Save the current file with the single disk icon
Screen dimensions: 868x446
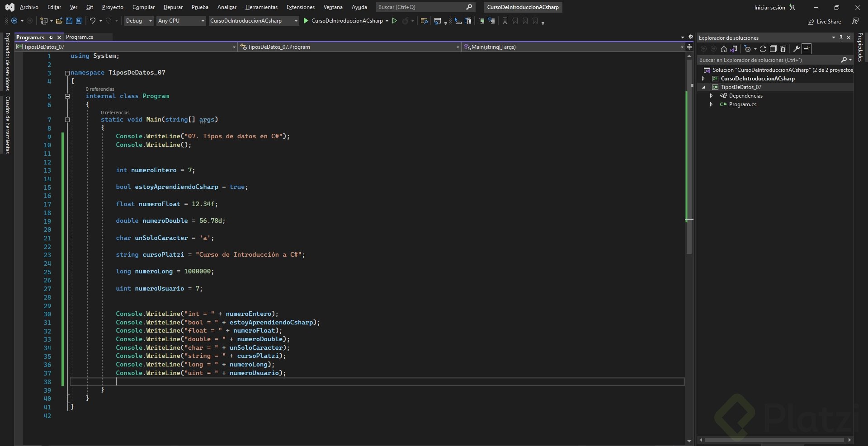click(69, 21)
